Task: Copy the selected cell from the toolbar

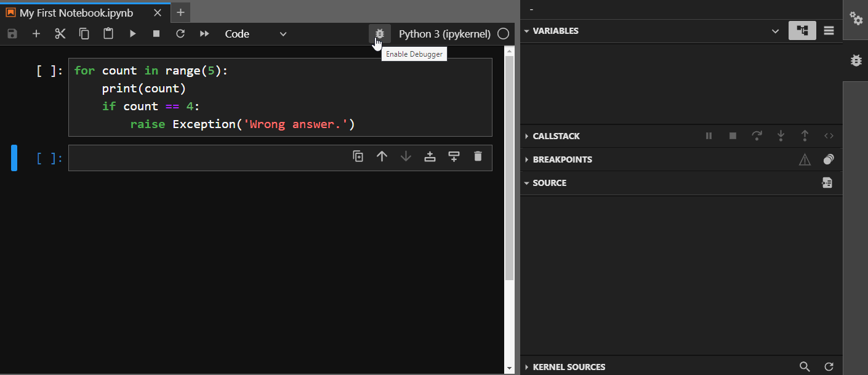Action: point(84,34)
